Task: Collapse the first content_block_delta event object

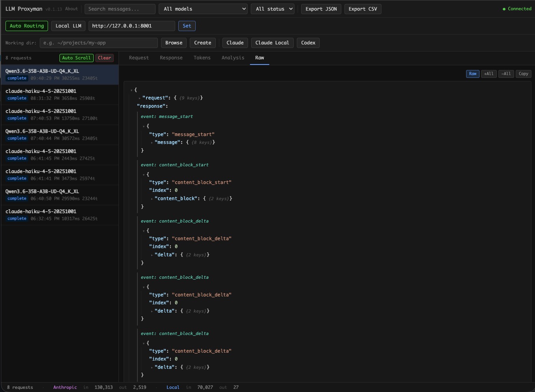Action: coord(144,231)
